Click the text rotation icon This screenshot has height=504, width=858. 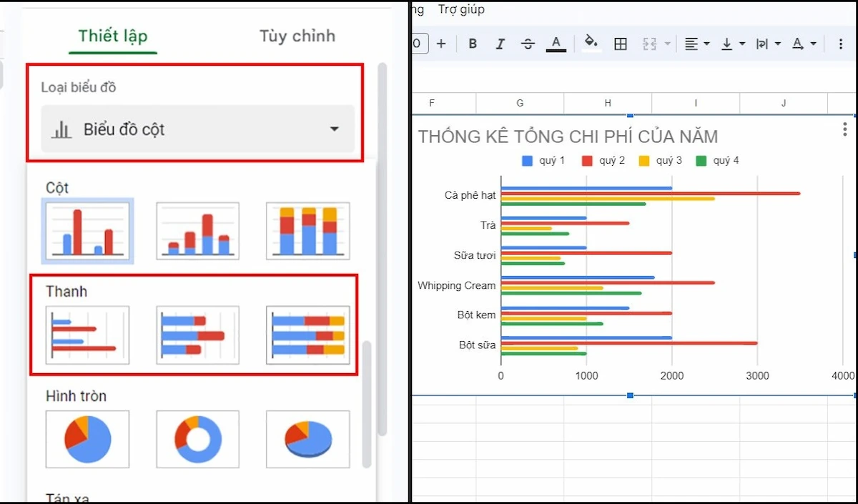point(798,44)
